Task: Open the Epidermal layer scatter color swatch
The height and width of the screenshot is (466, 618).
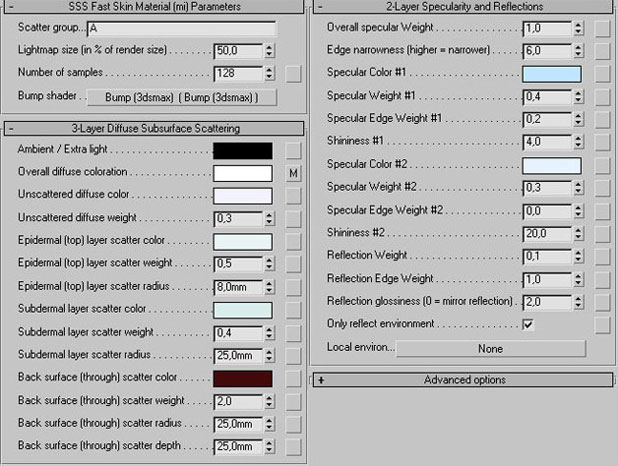Action: pyautogui.click(x=243, y=242)
